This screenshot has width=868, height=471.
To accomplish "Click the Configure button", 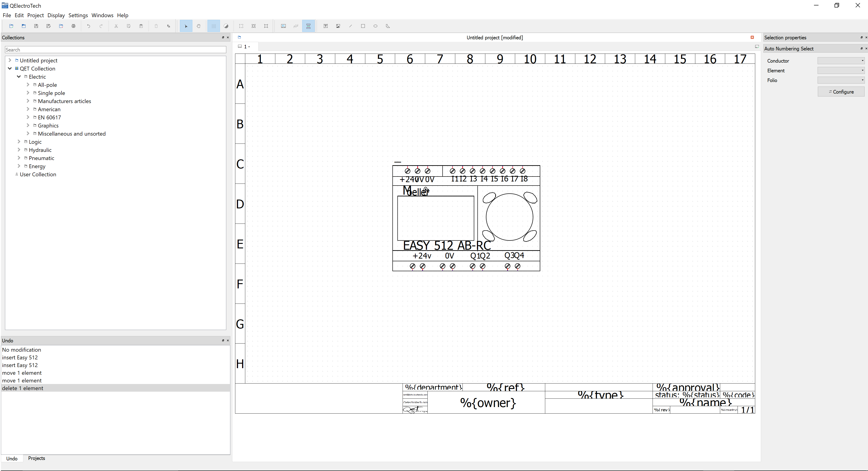I will coord(841,92).
